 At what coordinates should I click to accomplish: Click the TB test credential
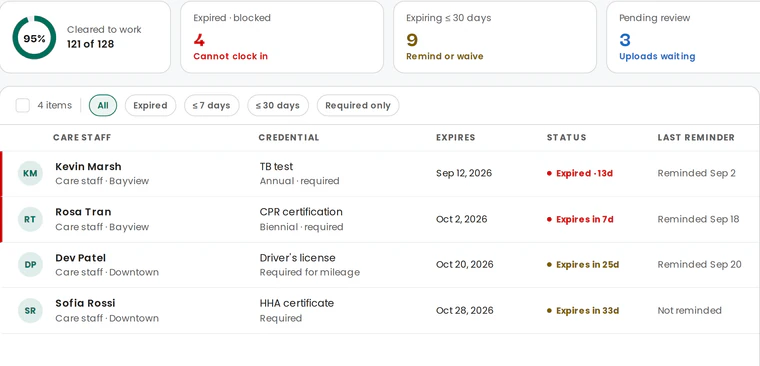click(276, 166)
